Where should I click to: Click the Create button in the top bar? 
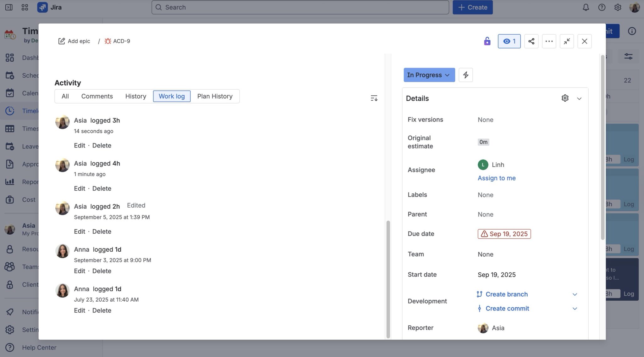point(472,7)
